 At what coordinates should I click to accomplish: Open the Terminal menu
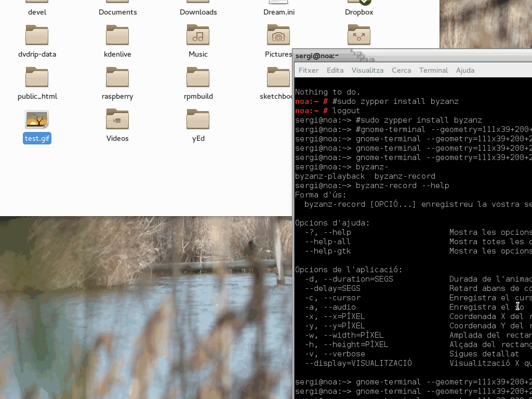(x=433, y=70)
